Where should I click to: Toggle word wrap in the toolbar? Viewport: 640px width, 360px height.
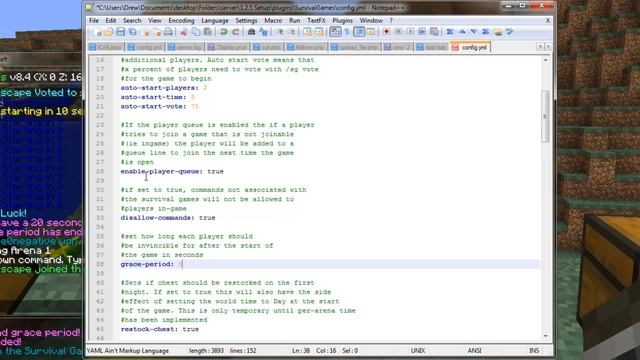335,32
